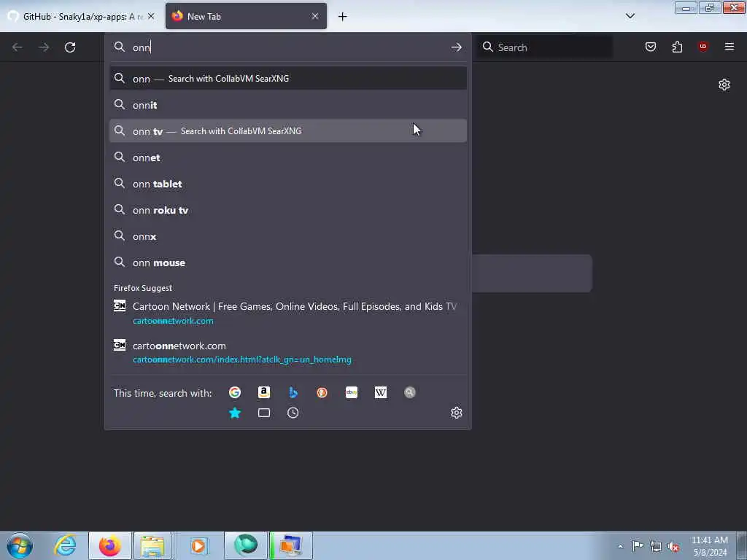747x560 pixels.
Task: Choose the 'onn tv' suggestion
Action: click(287, 131)
